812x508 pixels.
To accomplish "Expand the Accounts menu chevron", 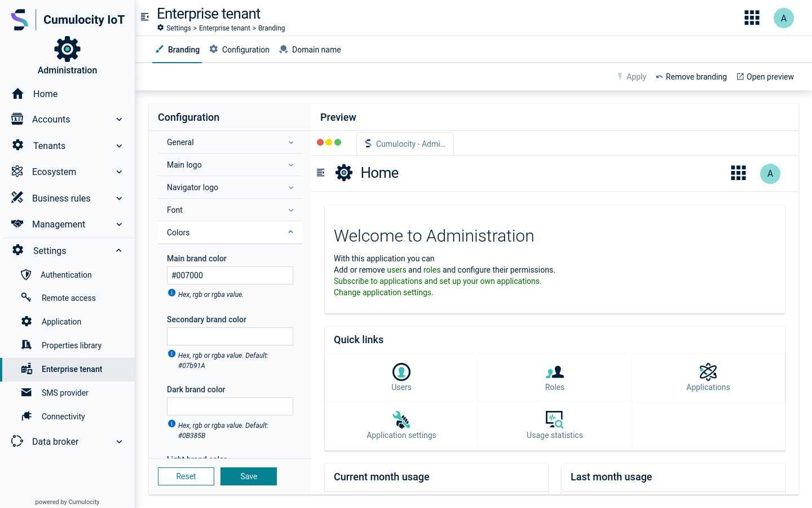I will point(119,120).
